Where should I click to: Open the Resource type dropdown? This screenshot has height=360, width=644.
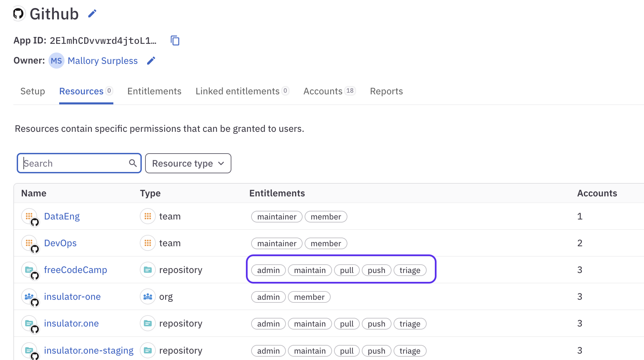click(188, 163)
